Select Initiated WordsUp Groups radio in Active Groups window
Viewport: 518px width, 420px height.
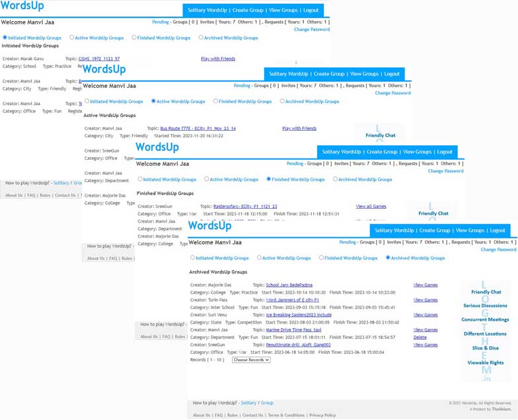[x=87, y=101]
